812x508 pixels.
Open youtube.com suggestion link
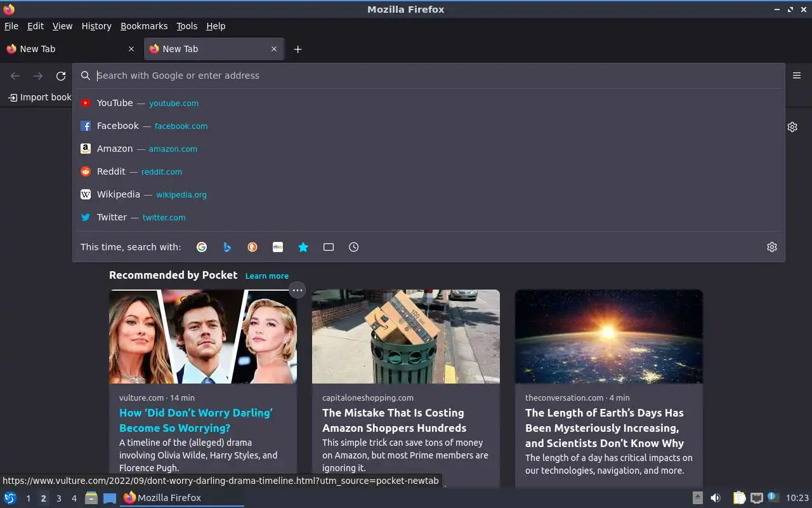click(174, 103)
